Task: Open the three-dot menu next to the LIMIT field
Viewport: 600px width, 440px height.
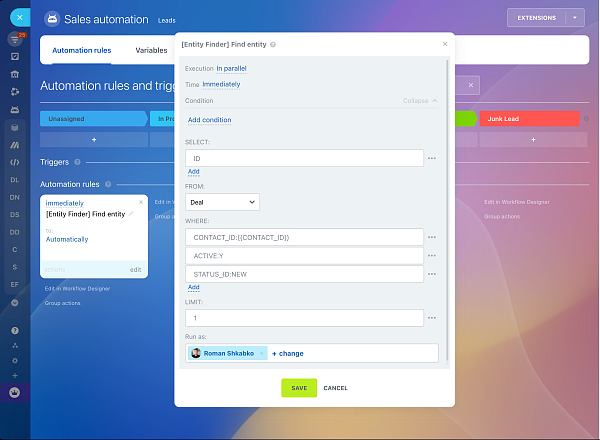Action: (x=432, y=318)
